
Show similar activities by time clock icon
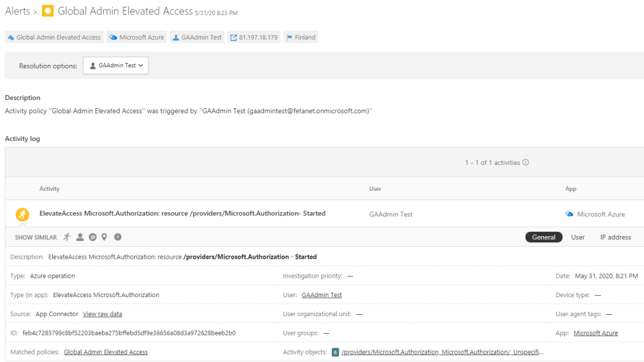pyautogui.click(x=118, y=237)
